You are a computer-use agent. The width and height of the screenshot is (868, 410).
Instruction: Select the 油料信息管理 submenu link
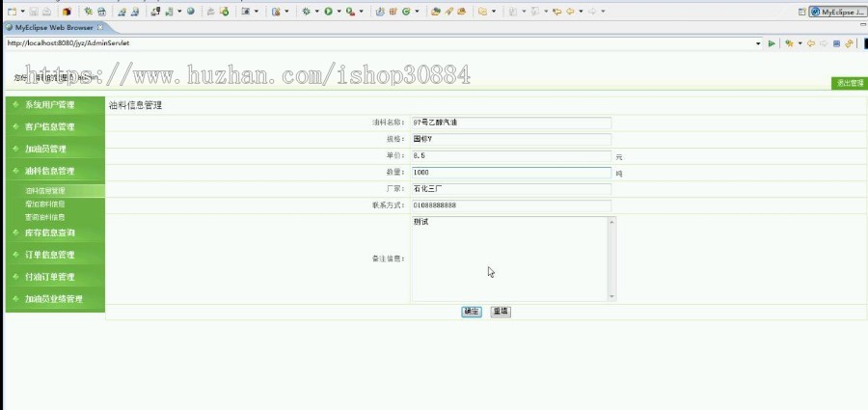pos(44,191)
